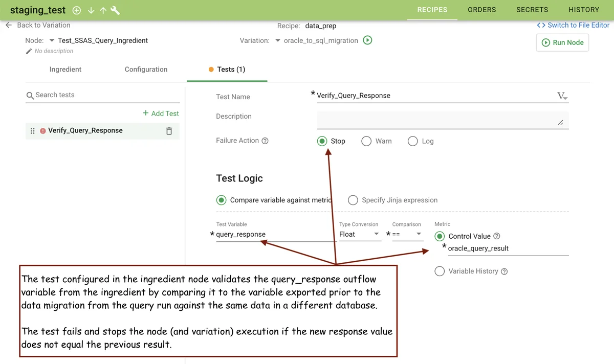Select the Log failure action

click(413, 141)
